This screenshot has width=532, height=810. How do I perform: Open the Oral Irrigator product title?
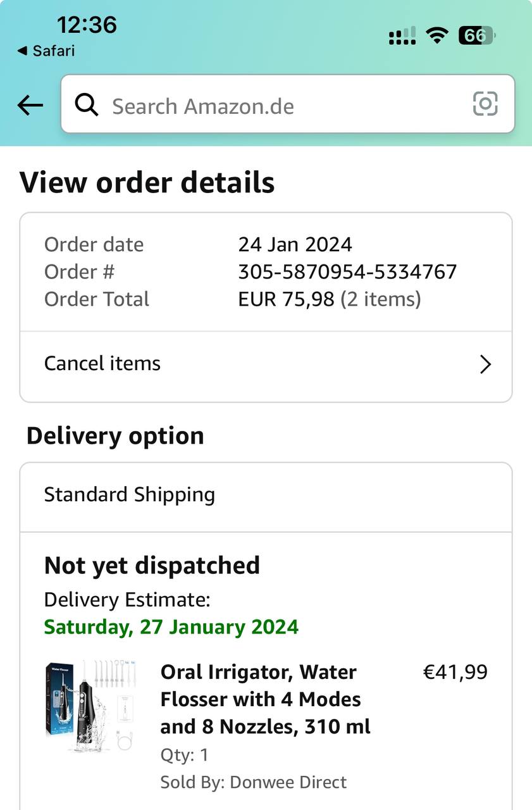coord(266,699)
